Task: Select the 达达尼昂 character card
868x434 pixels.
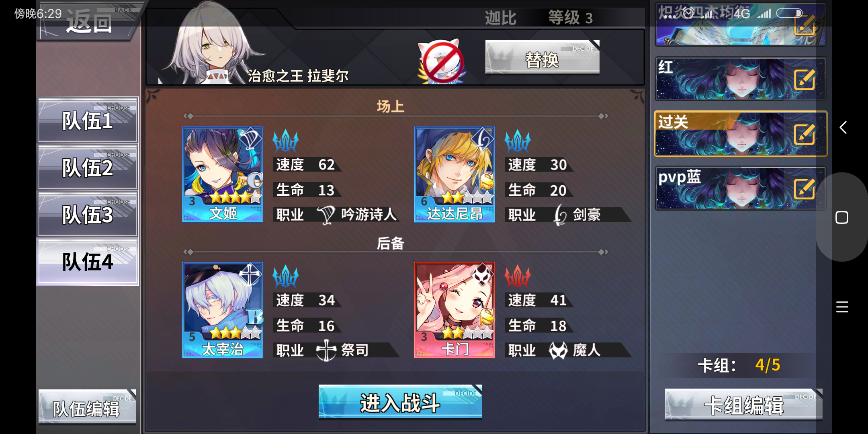Action: tap(454, 174)
